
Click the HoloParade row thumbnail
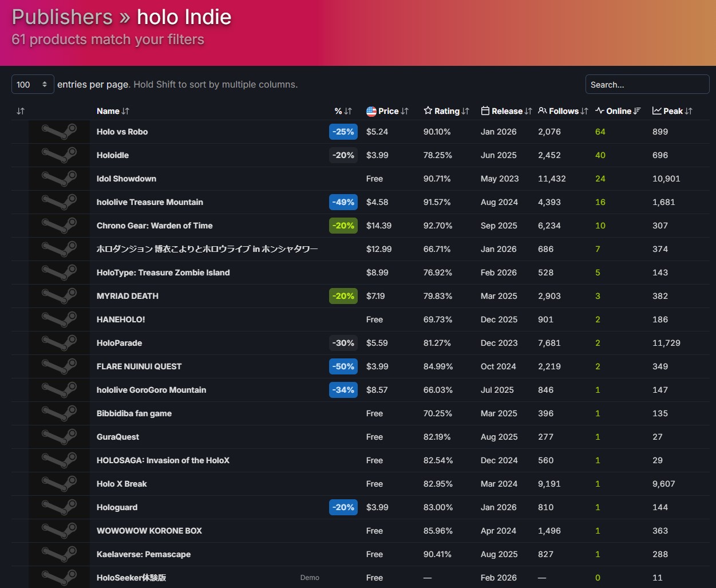coord(60,343)
